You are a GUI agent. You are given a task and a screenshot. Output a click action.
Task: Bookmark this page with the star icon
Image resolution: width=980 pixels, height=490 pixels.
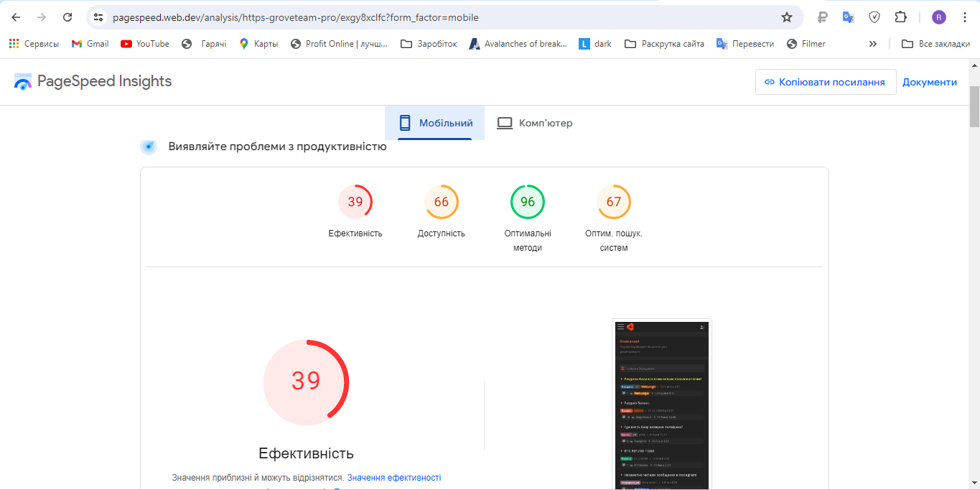click(787, 17)
